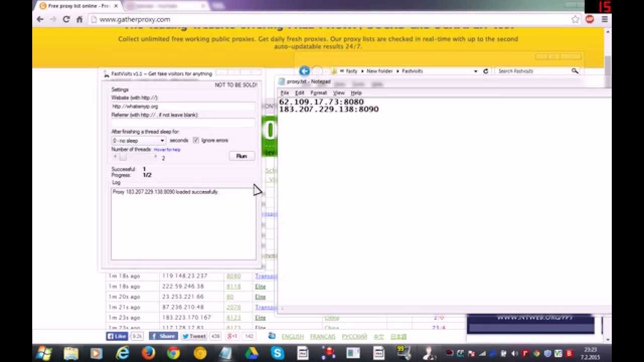The height and width of the screenshot is (362, 644).
Task: Open Google Drive taskbar icon
Action: pyautogui.click(x=251, y=353)
